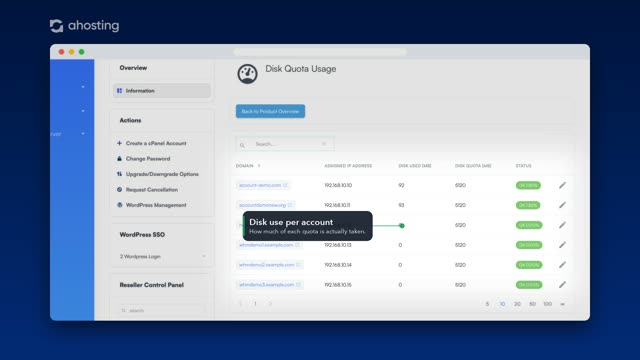The height and width of the screenshot is (360, 640).
Task: Expand the 2 Wordpress Login dropdown
Action: 162,256
